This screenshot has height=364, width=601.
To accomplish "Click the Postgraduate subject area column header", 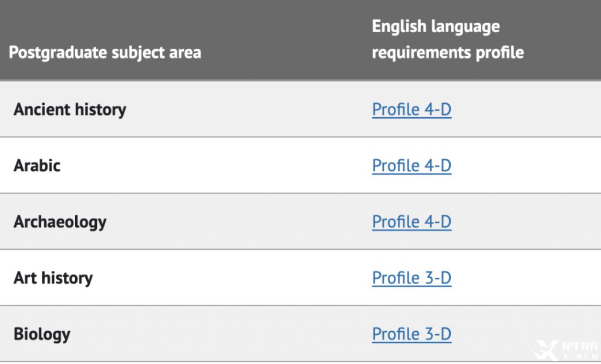I will coord(104,52).
